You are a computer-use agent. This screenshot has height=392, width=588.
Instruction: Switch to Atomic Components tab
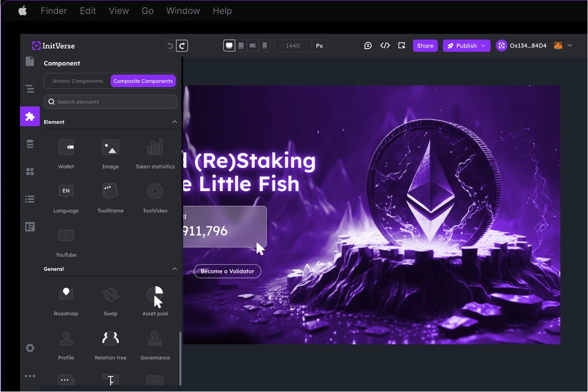coord(78,81)
